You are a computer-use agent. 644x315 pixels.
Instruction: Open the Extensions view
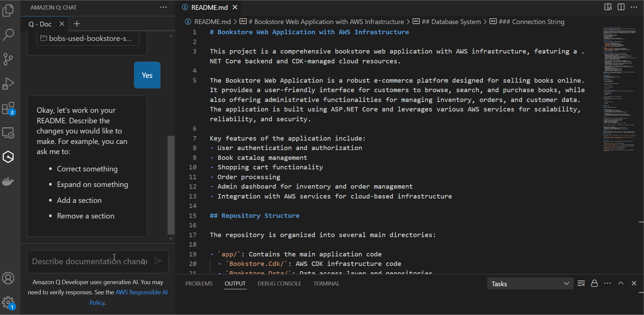click(8, 108)
